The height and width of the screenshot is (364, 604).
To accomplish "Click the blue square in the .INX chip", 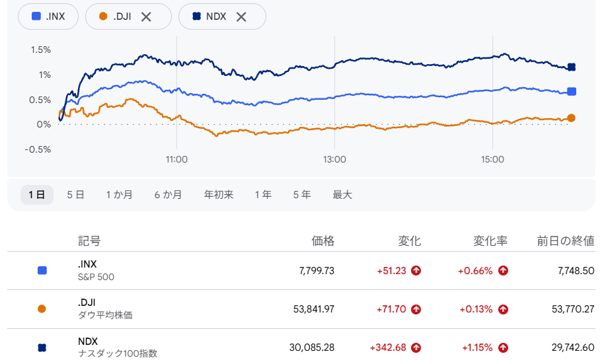I will [x=36, y=16].
